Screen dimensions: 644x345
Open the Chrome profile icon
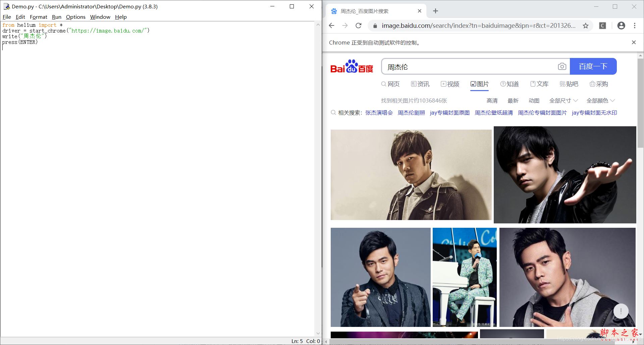click(x=621, y=25)
